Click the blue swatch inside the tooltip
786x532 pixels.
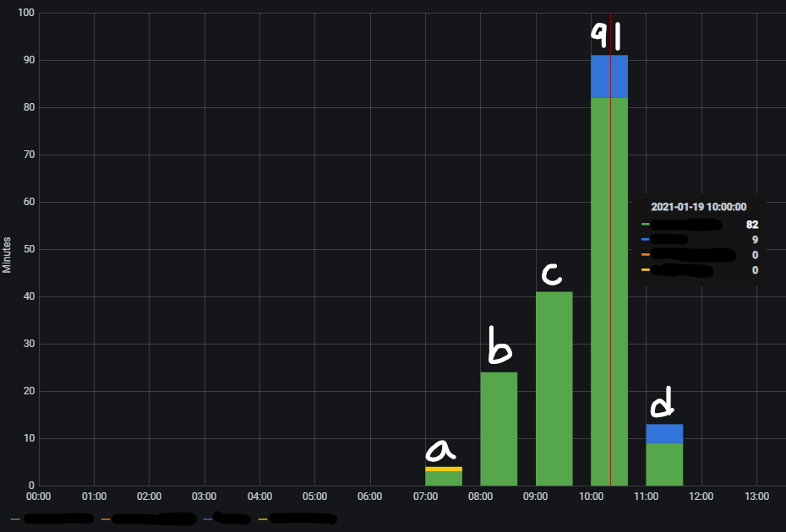(645, 239)
